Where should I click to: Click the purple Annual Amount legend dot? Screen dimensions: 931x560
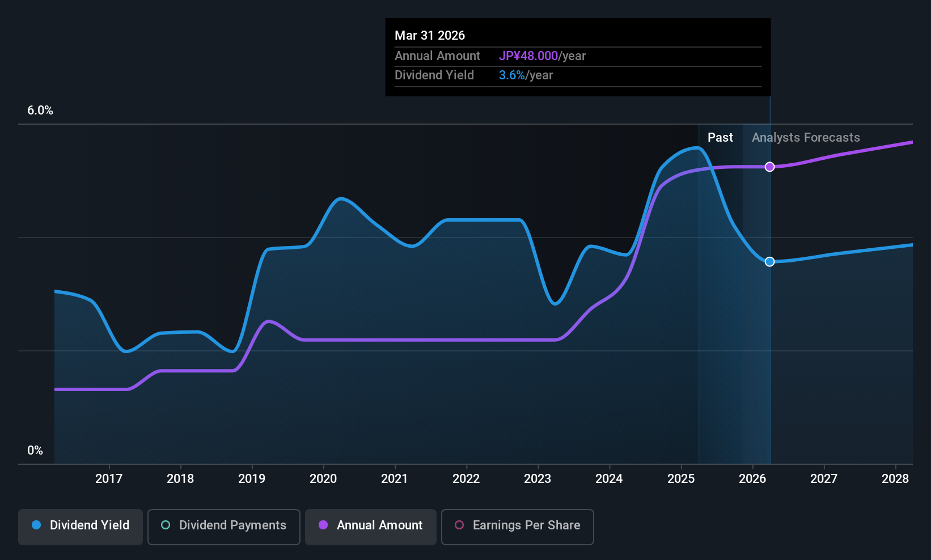[323, 525]
